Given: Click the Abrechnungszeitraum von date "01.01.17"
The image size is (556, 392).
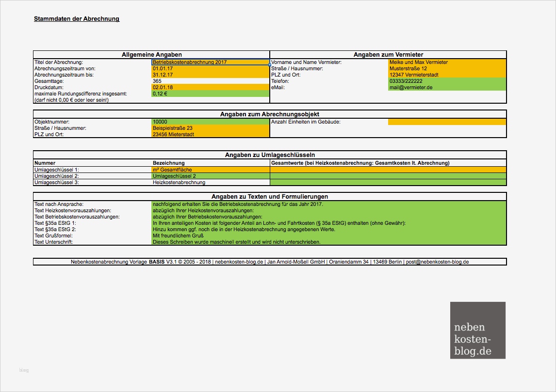Looking at the screenshot, I should pos(209,69).
